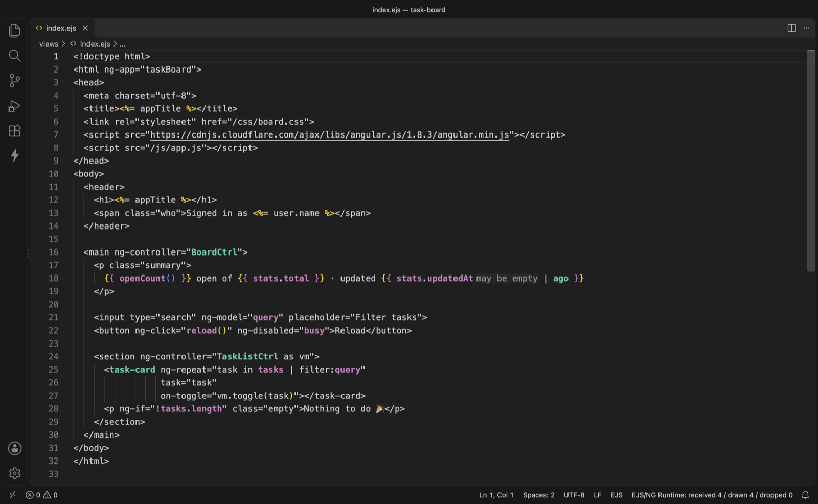Open the Explorer files view
Image resolution: width=818 pixels, height=504 pixels.
(15, 31)
